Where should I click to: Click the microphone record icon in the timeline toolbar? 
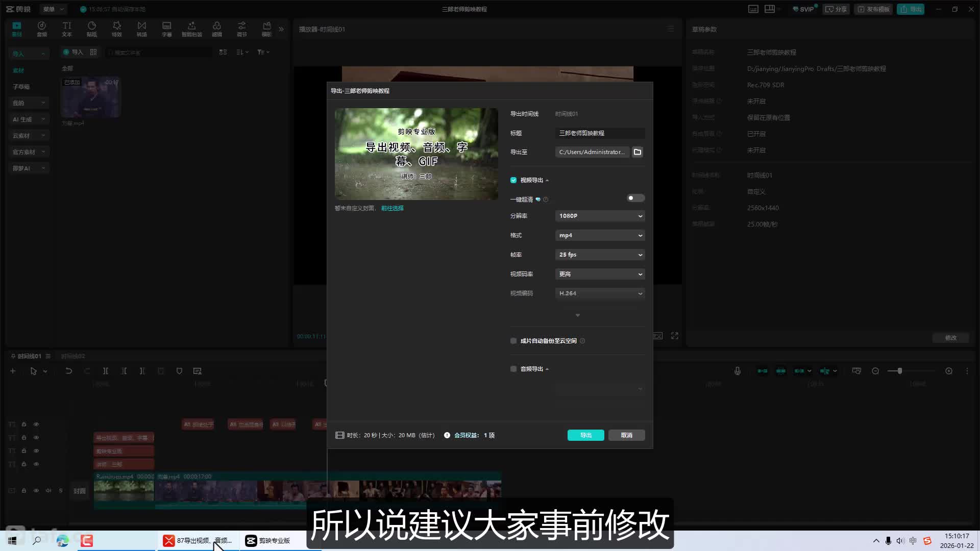pyautogui.click(x=737, y=371)
